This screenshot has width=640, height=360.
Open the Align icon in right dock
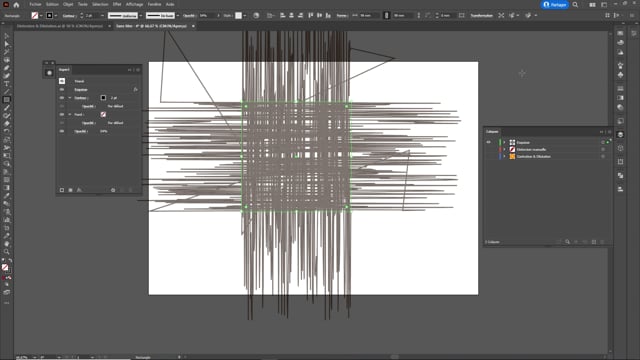click(x=620, y=189)
